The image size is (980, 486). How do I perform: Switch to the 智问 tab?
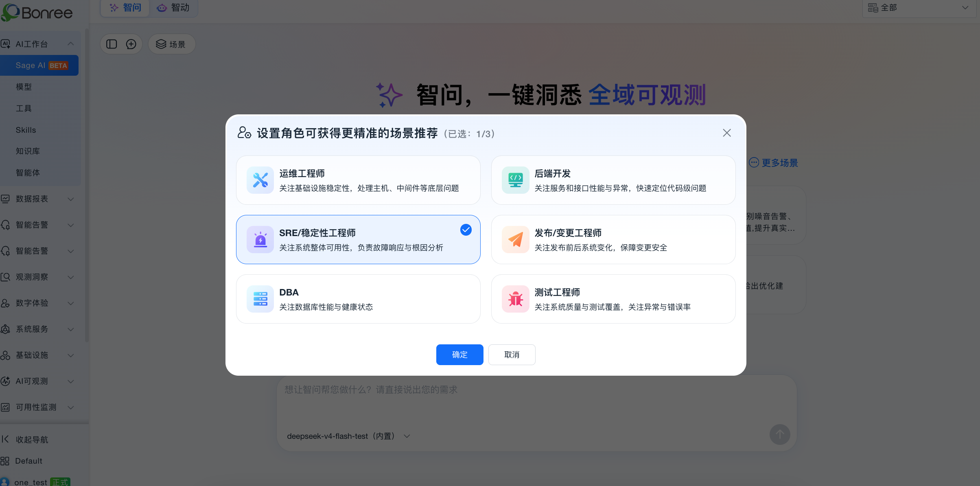[125, 8]
